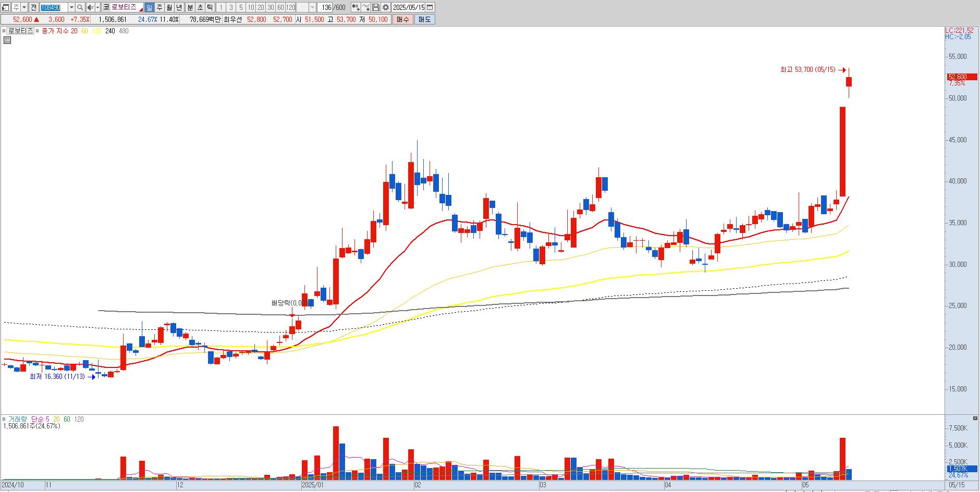
Task: Click the 로보티즈 chart legend label
Action: tap(21, 31)
